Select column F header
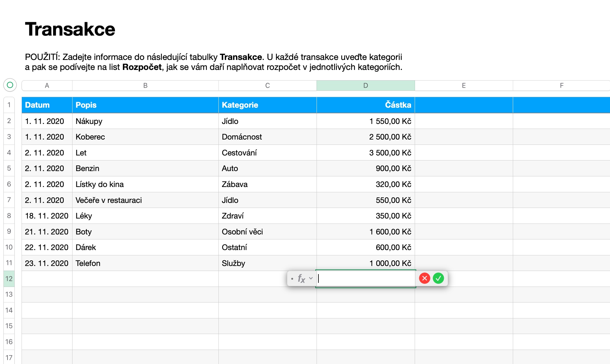The width and height of the screenshot is (610, 364). tap(561, 86)
